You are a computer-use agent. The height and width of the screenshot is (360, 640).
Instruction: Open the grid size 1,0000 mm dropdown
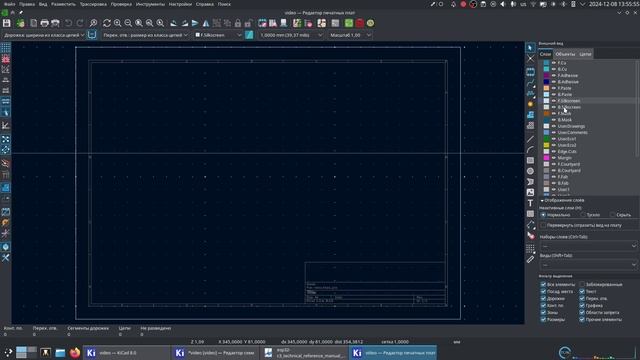(291, 35)
